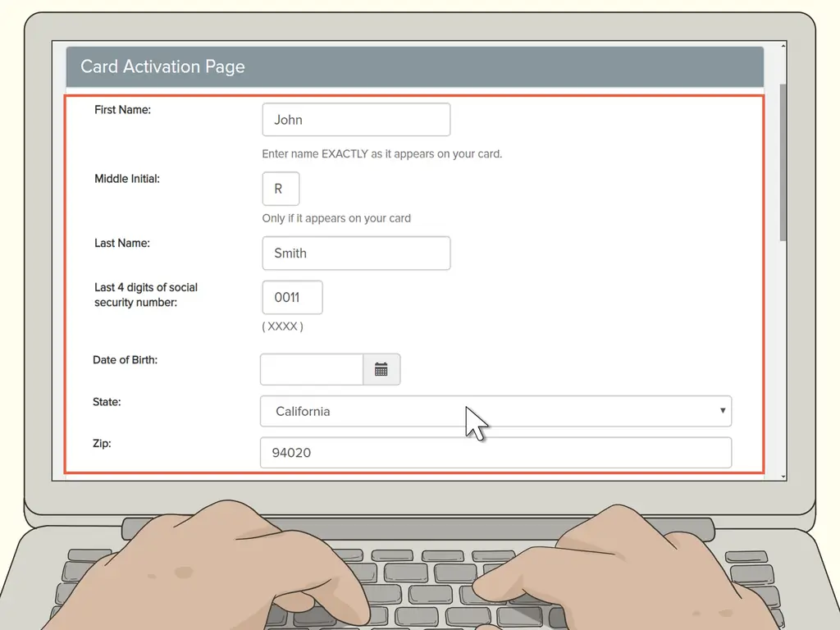Click the Card Activation Page header

tap(414, 66)
